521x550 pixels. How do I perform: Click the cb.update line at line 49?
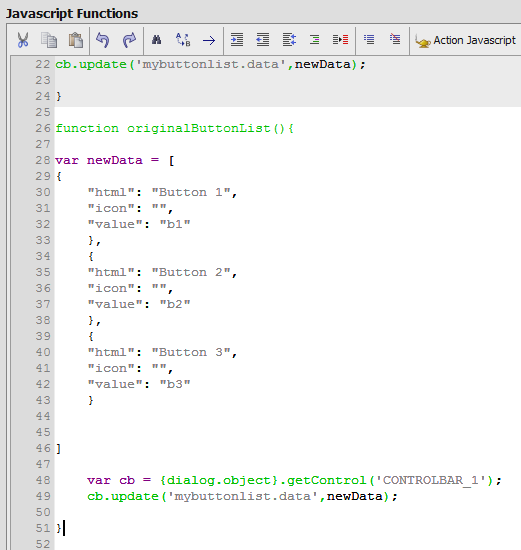click(x=242, y=496)
